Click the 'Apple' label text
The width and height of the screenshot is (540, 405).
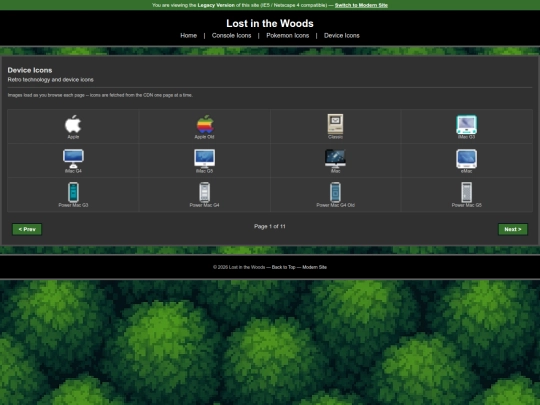[73, 137]
